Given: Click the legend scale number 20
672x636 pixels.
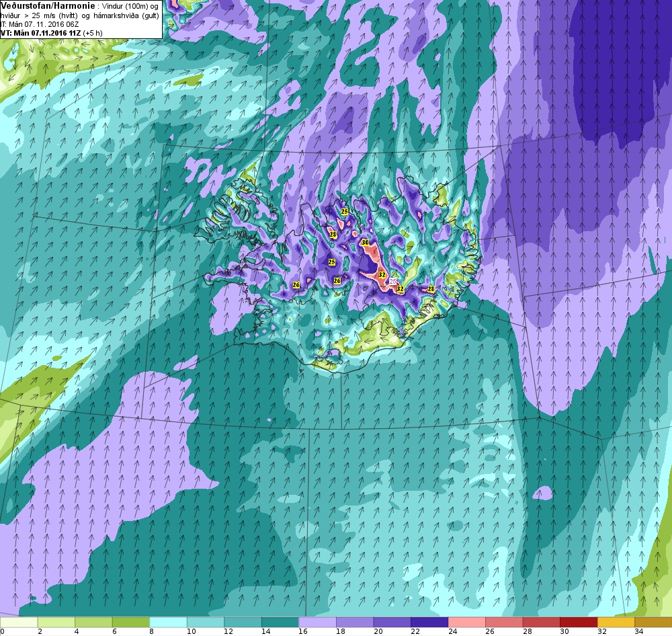Looking at the screenshot, I should 377,631.
